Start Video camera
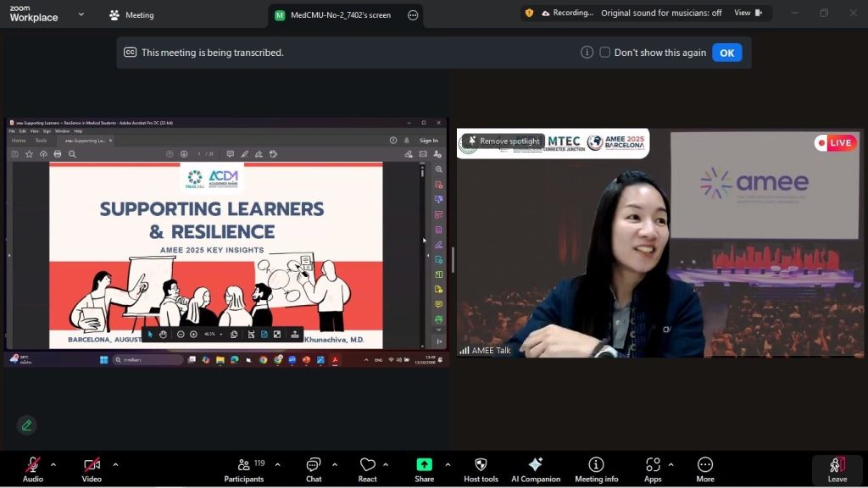Image resolution: width=868 pixels, height=488 pixels. [92, 469]
